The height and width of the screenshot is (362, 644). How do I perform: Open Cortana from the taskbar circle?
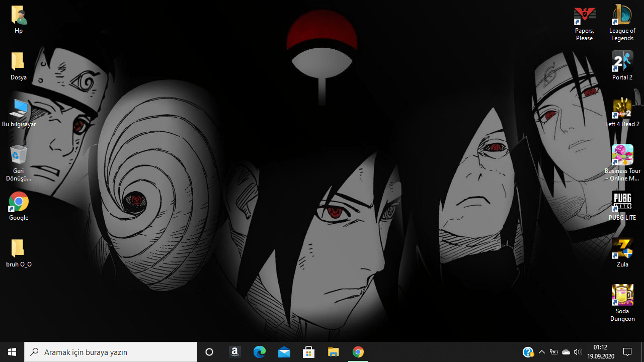pos(209,352)
